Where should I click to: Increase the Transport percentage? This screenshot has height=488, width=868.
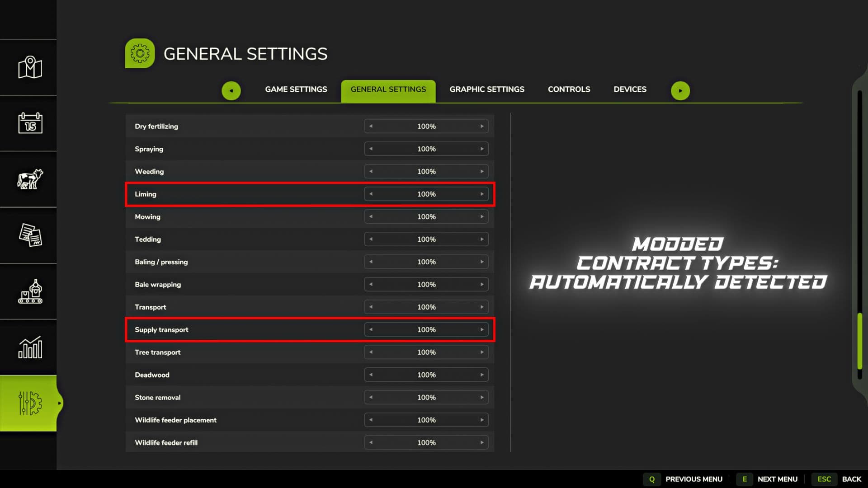482,307
